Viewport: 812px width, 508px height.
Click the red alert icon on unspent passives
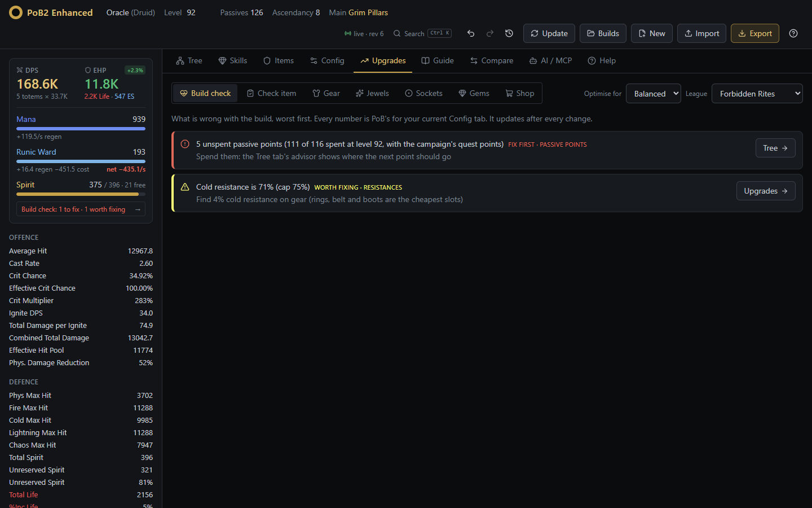pyautogui.click(x=185, y=144)
